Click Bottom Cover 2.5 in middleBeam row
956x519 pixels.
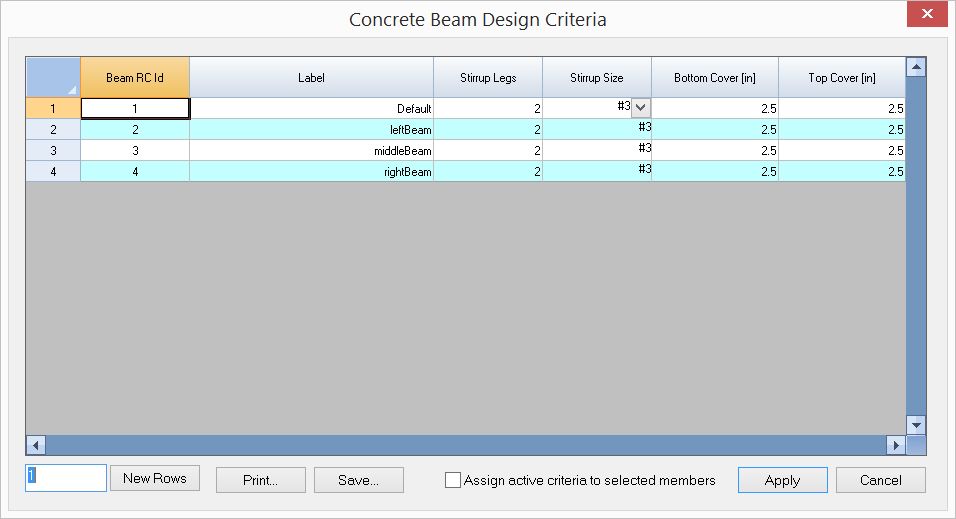coord(715,151)
